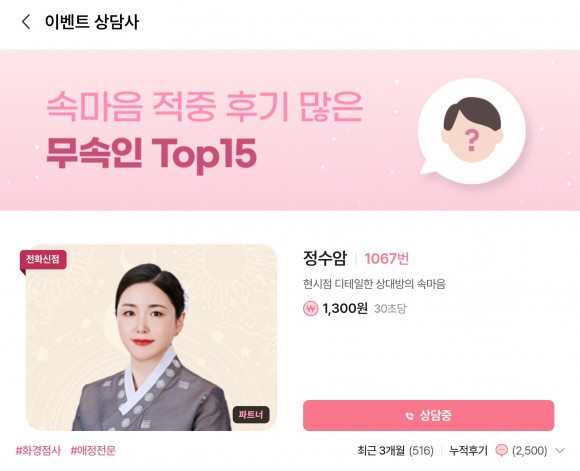View 누적후기 accumulated reviews

[468, 451]
